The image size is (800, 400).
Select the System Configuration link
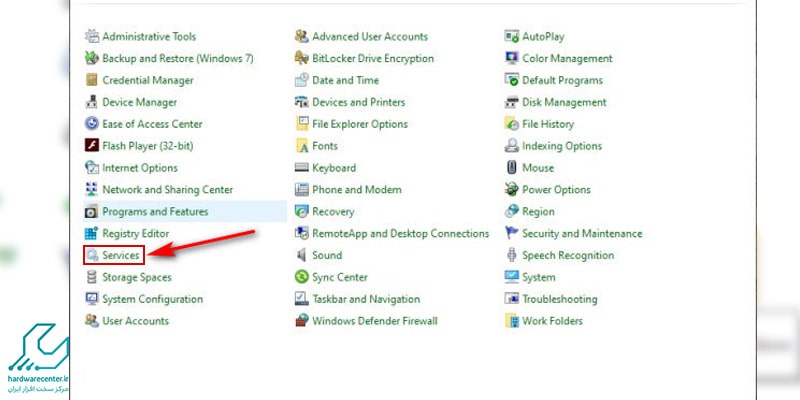click(x=153, y=299)
